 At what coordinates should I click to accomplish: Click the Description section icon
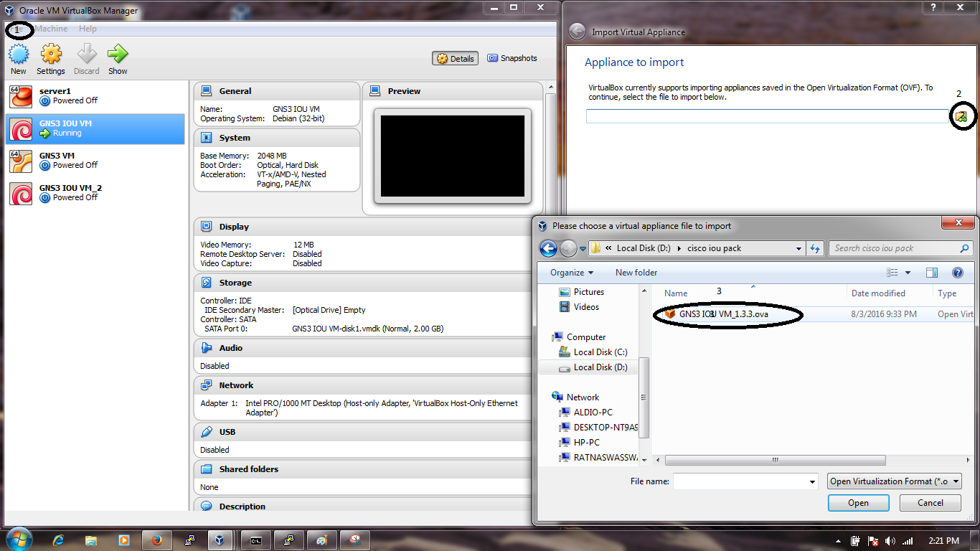pyautogui.click(x=207, y=506)
